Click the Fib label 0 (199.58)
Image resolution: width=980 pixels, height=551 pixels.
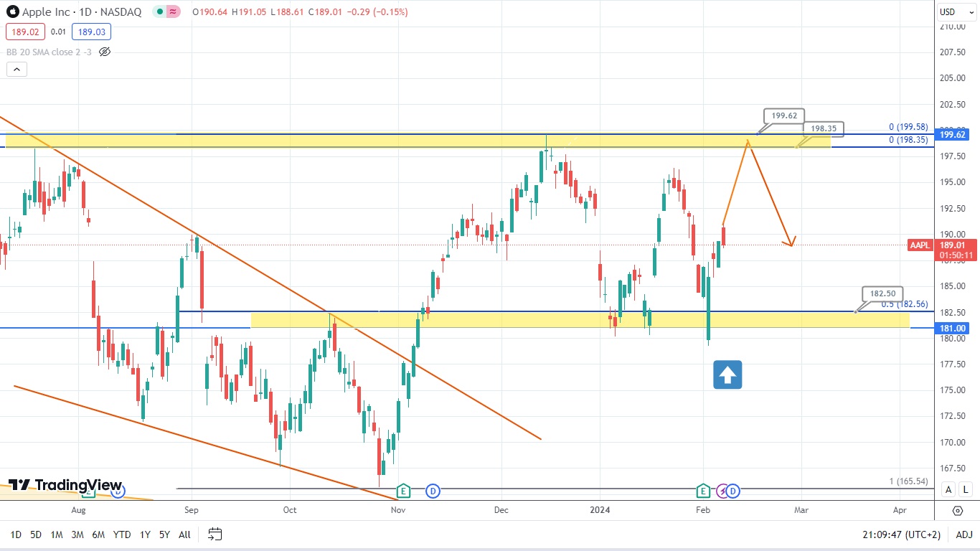coord(908,127)
